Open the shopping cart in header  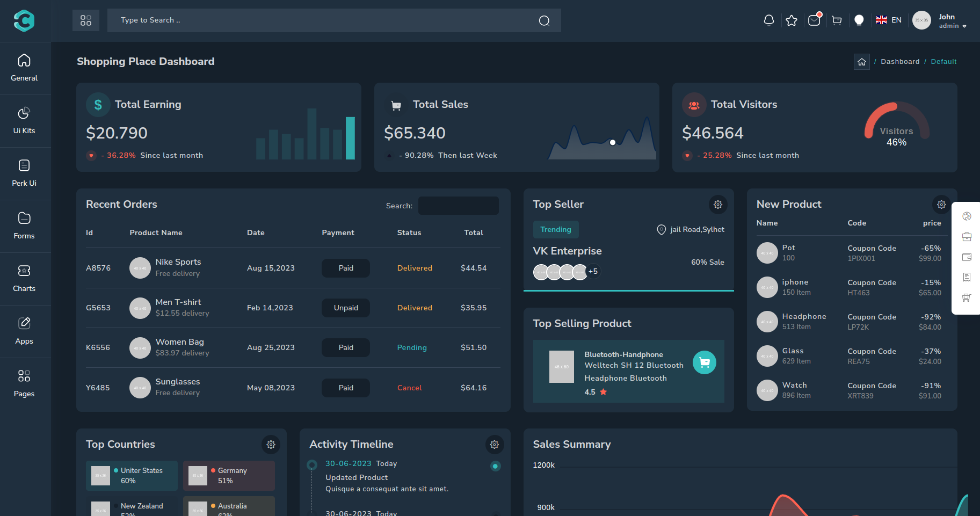click(837, 20)
